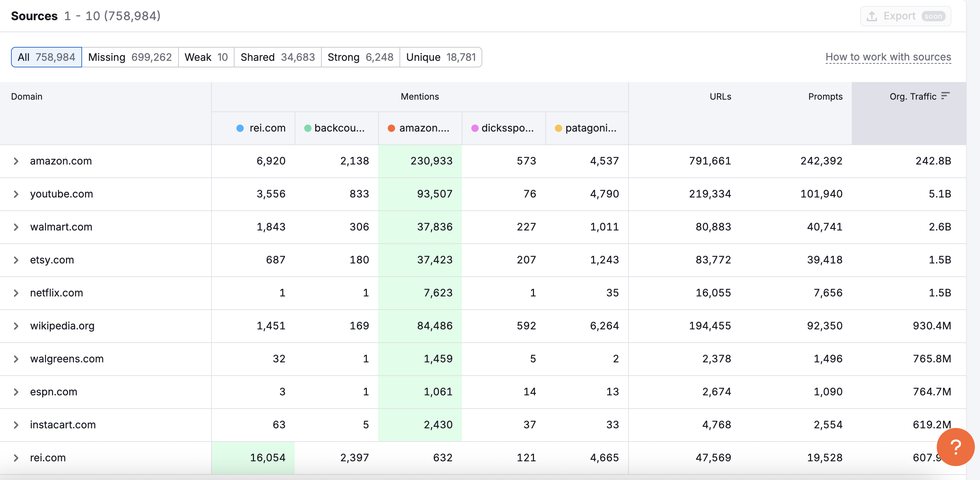This screenshot has width=980, height=480.
Task: Select the All sources filter
Action: click(x=47, y=57)
